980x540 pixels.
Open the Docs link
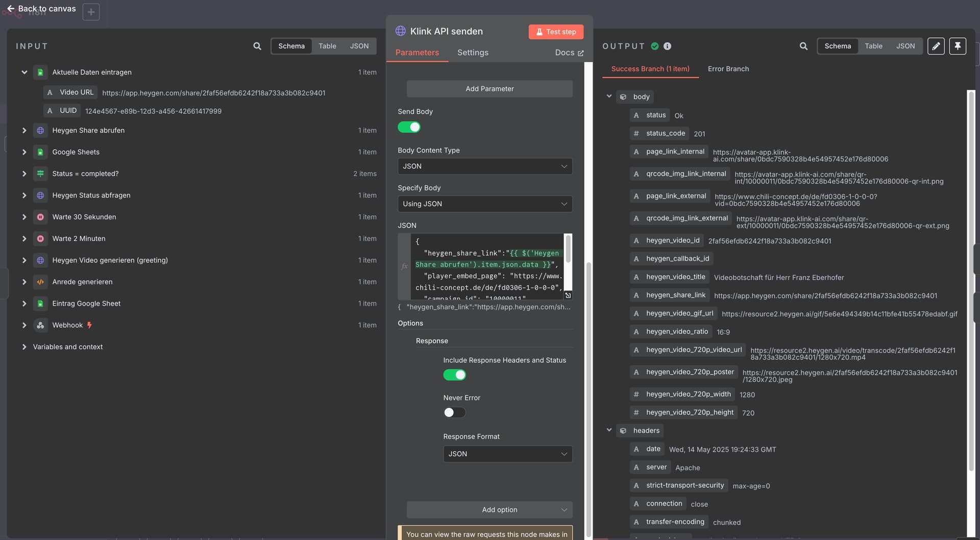pyautogui.click(x=569, y=53)
